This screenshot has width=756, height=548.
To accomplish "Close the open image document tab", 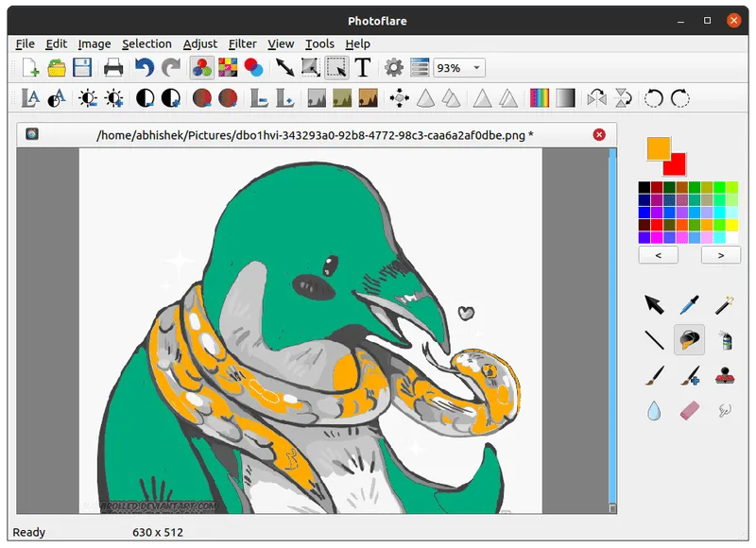I will pyautogui.click(x=599, y=135).
